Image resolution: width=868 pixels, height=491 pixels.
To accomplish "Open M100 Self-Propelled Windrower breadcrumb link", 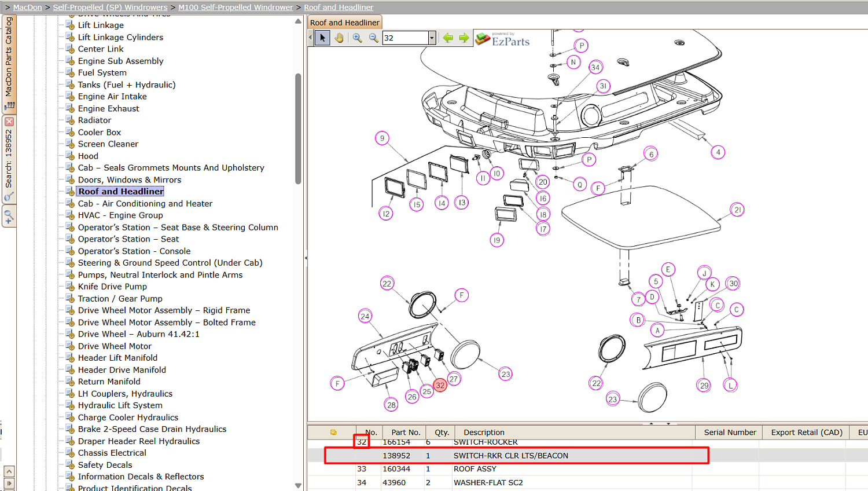I will (236, 8).
